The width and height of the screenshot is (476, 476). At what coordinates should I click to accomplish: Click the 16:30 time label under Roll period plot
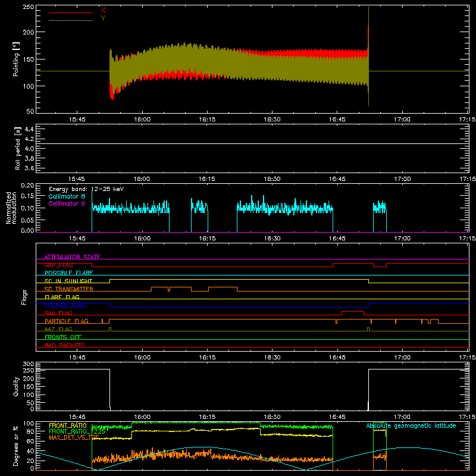[x=272, y=179]
